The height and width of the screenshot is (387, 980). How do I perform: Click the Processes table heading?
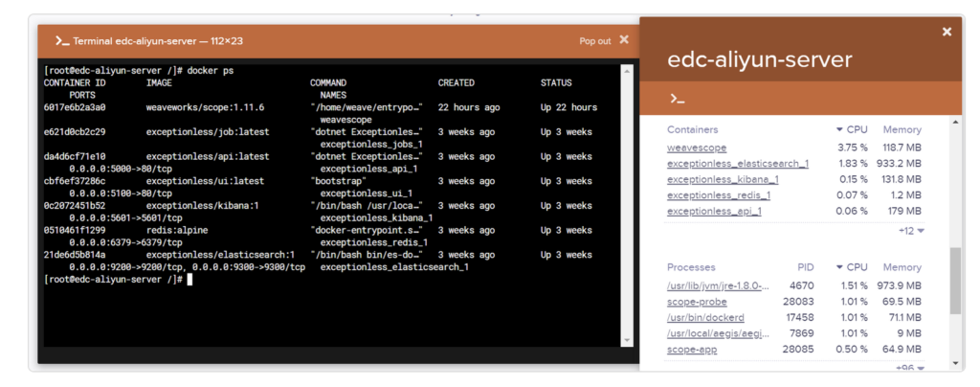[691, 267]
